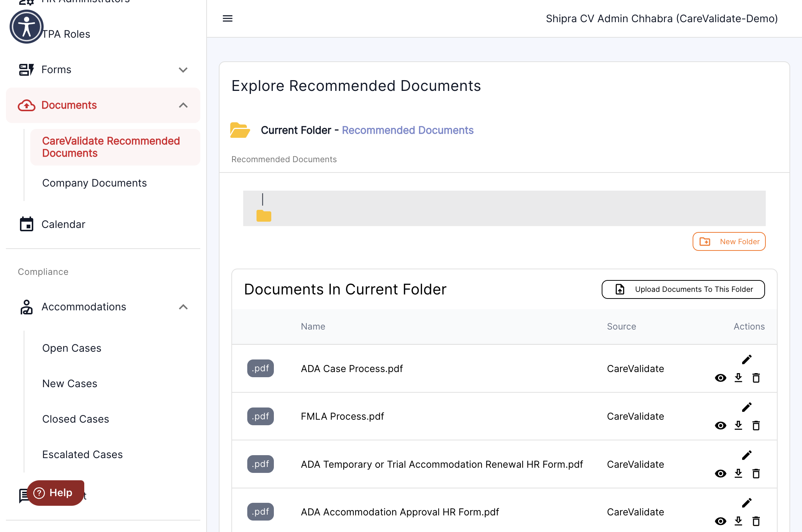Go to Open Cases

point(72,348)
